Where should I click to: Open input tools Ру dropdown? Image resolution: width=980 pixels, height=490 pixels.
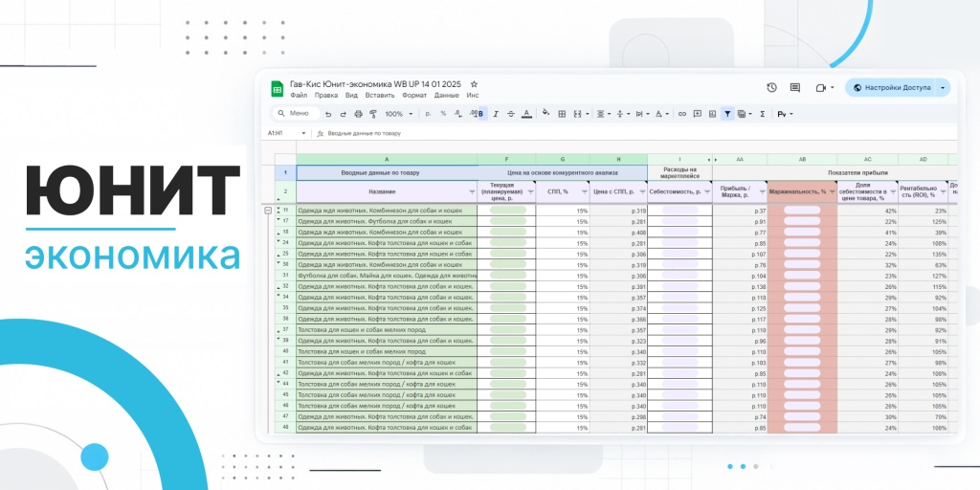785,114
